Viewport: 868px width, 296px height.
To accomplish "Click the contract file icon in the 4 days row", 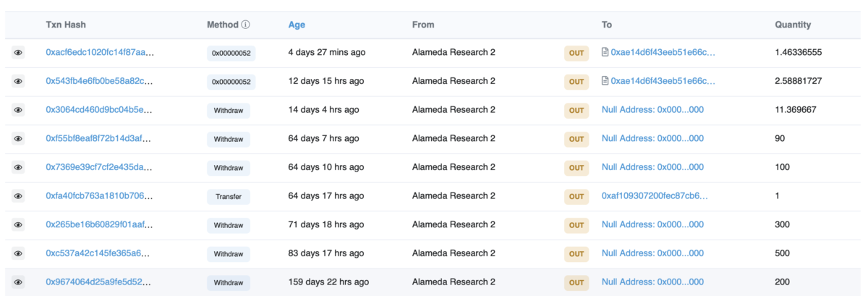I will 605,52.
